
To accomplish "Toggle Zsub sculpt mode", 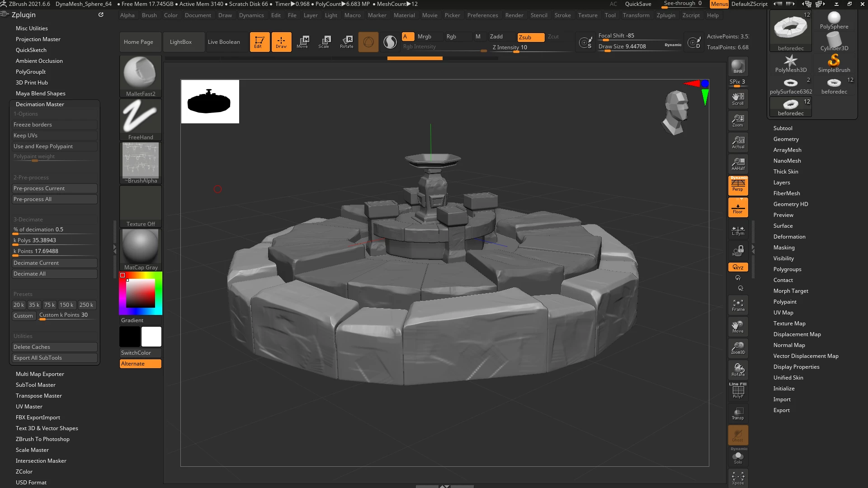I will click(x=530, y=37).
